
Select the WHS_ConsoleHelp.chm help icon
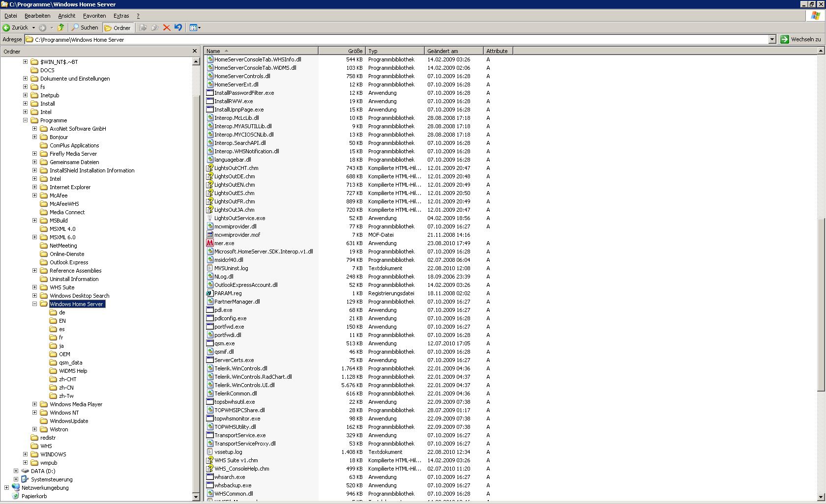210,469
